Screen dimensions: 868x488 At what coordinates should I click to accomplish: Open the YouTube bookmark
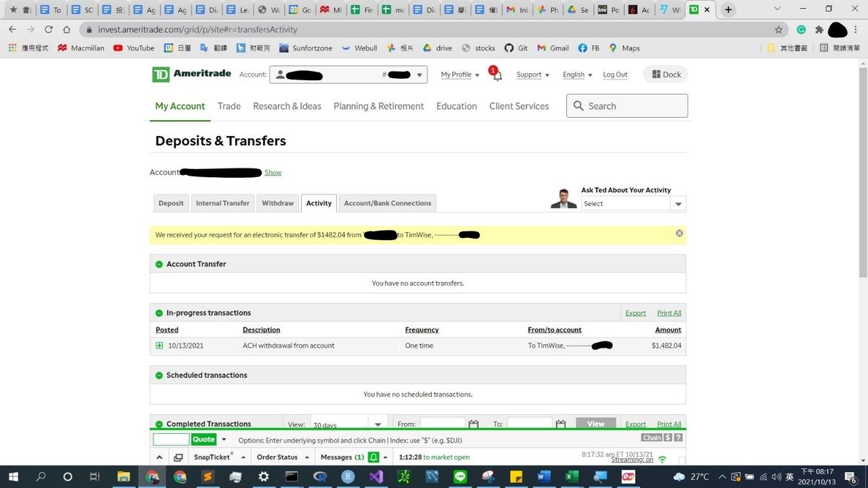click(x=134, y=48)
